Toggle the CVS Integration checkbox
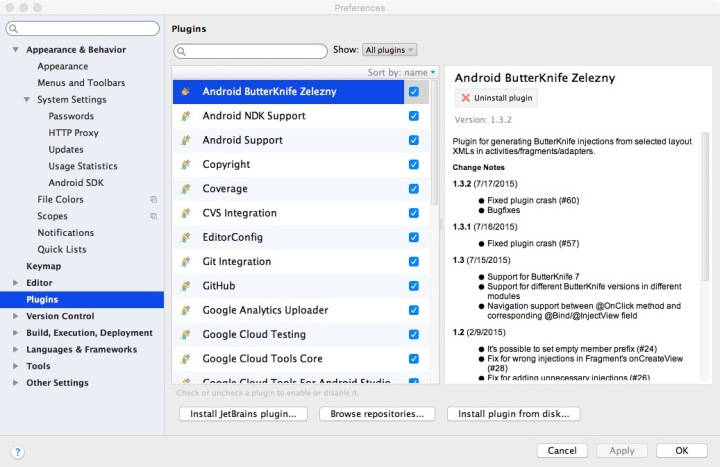 pos(414,213)
